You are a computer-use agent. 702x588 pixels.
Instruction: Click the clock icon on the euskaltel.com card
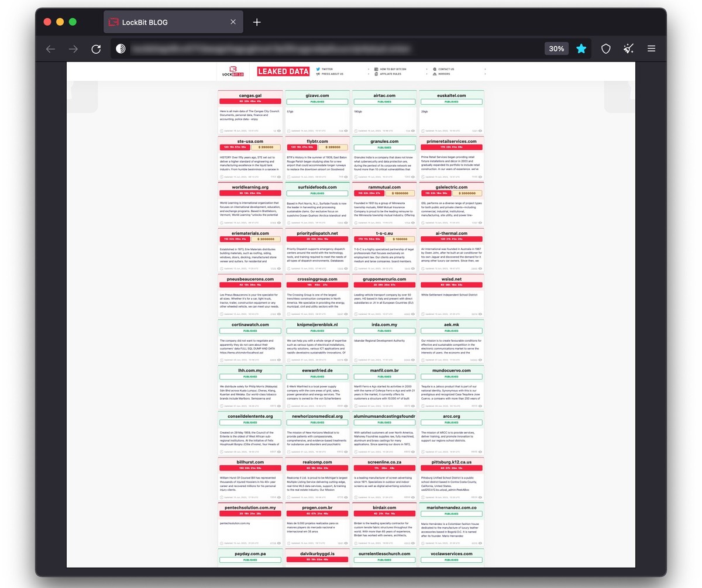[x=423, y=131]
